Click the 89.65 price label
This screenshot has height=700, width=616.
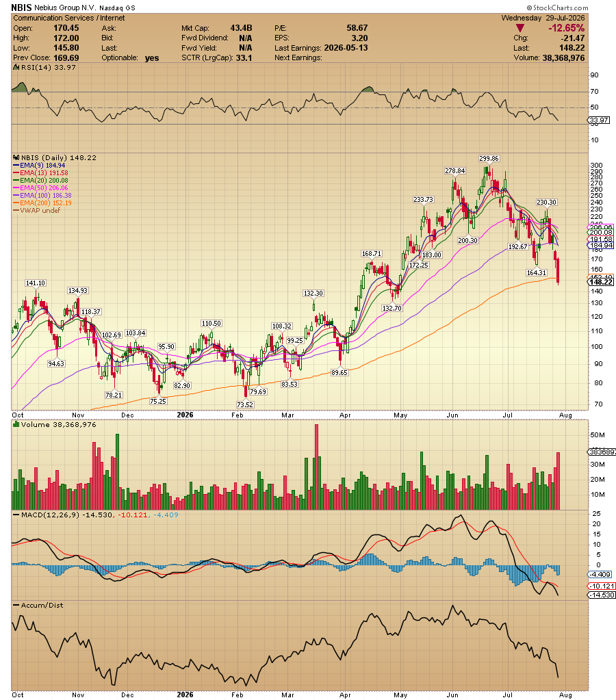[339, 372]
